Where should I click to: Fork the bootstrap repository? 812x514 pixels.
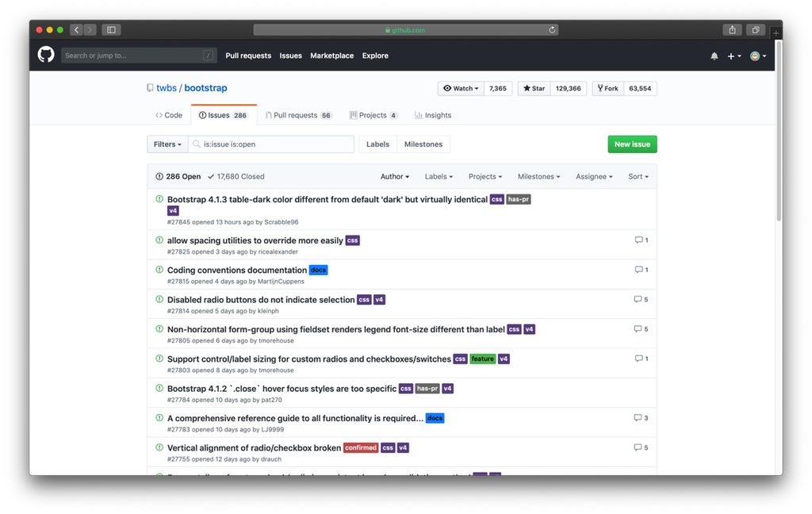pyautogui.click(x=608, y=88)
